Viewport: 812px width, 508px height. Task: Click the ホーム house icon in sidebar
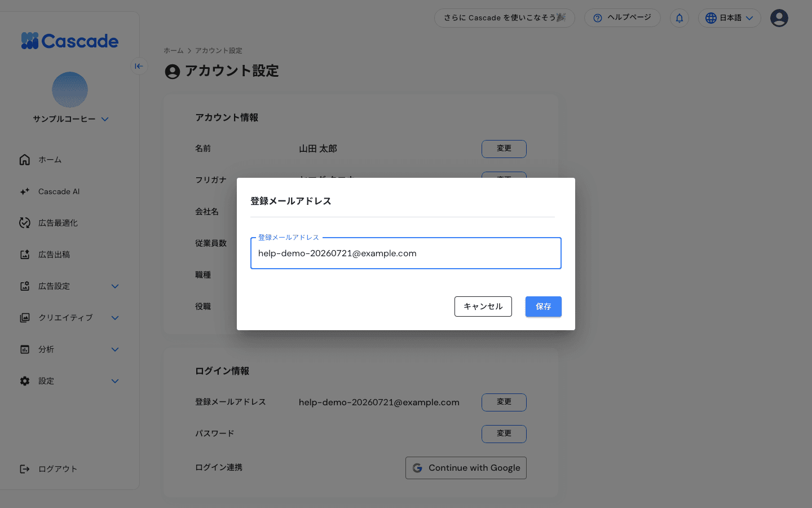click(x=25, y=160)
